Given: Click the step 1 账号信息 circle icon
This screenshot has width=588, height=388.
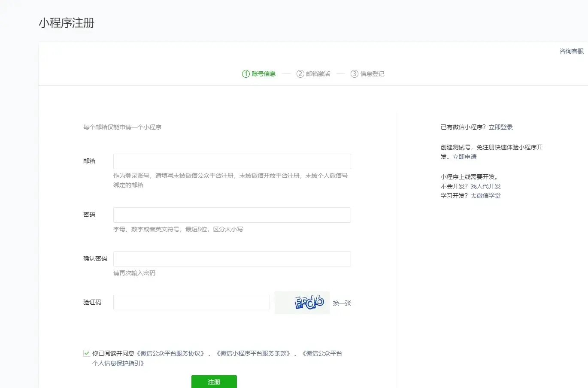Looking at the screenshot, I should 246,74.
